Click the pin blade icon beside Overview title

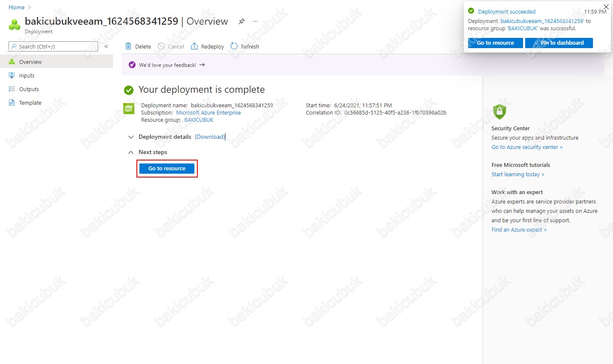[242, 21]
